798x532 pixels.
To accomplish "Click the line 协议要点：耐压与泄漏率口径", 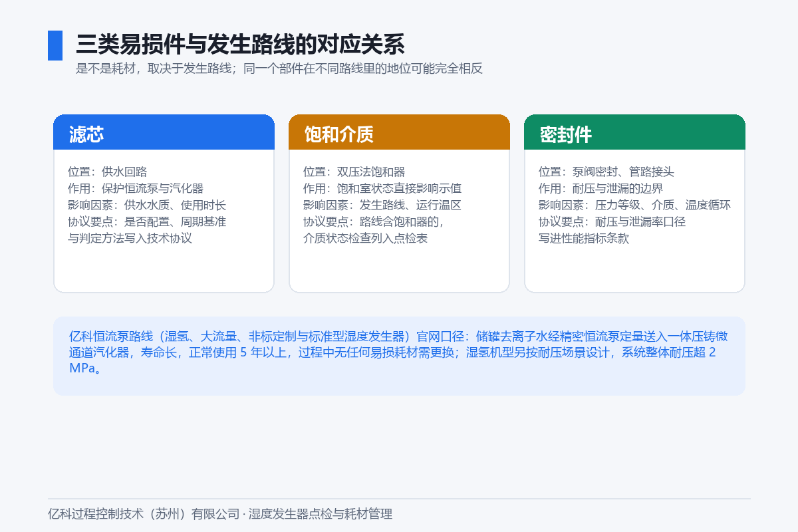I will coord(612,221).
